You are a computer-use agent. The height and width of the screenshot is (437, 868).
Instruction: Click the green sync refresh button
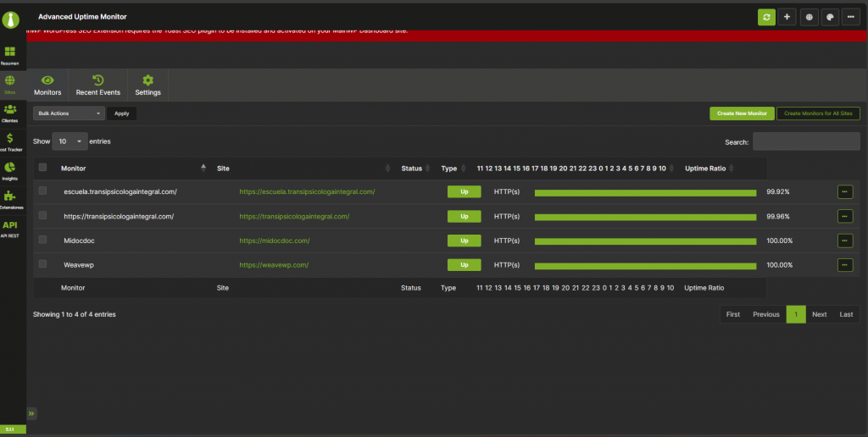point(766,17)
